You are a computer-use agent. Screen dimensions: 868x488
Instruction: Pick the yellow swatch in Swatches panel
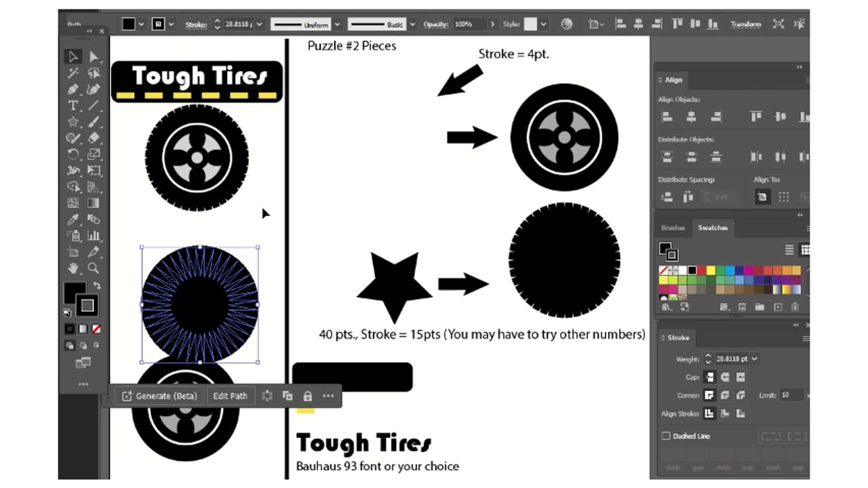[711, 270]
